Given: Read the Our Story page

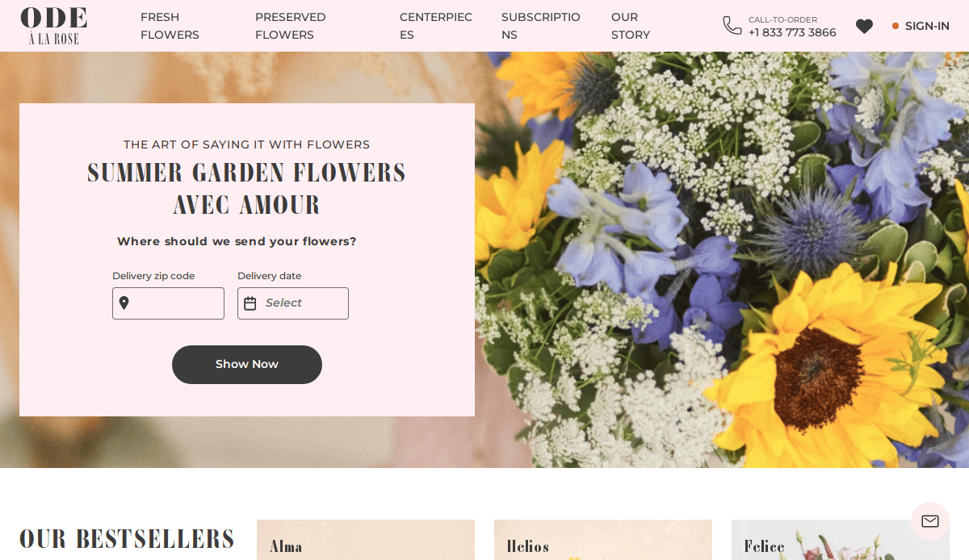Looking at the screenshot, I should (630, 26).
